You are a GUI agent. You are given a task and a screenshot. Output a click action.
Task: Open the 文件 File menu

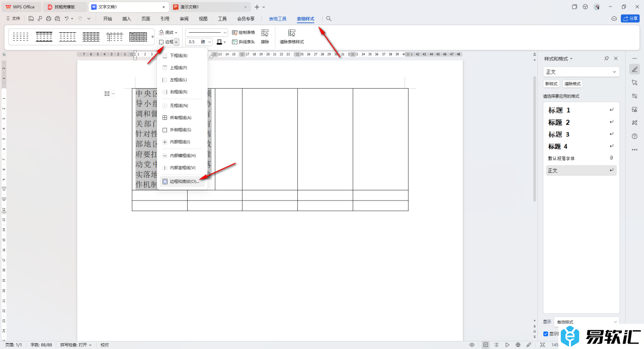13,19
